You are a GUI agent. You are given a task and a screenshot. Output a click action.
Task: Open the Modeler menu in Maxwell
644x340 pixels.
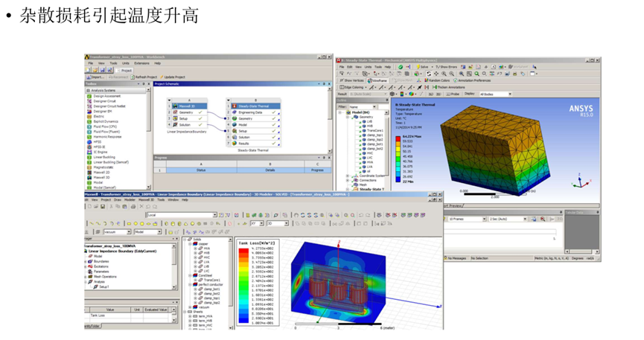tap(130, 199)
